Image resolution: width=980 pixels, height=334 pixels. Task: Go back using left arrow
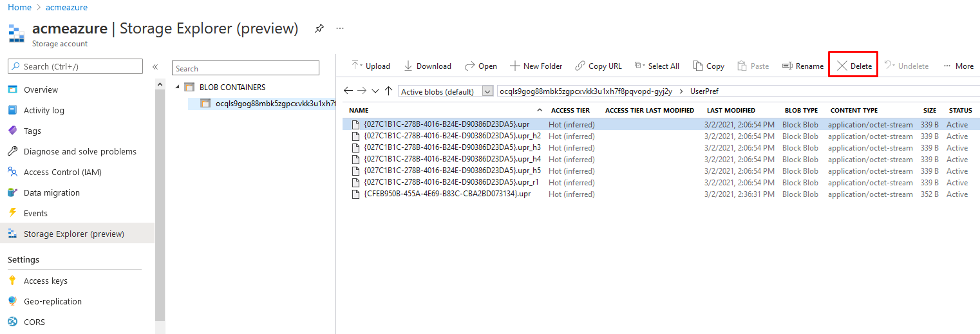(348, 91)
